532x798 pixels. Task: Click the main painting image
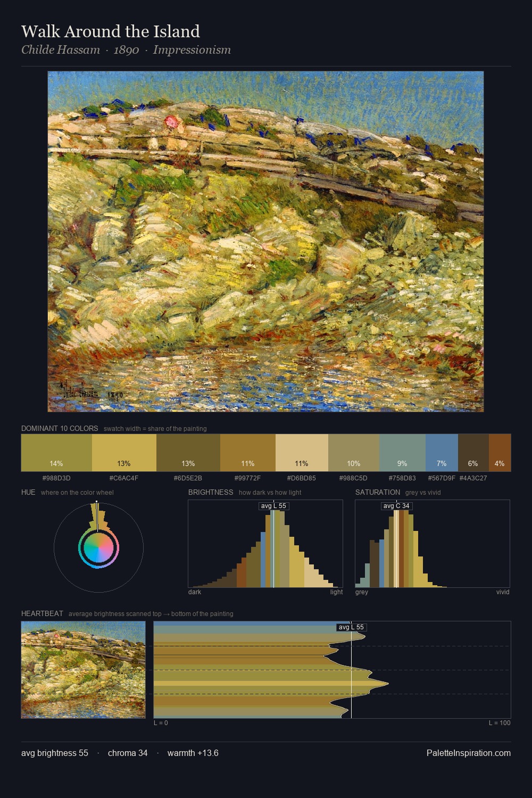(265, 242)
